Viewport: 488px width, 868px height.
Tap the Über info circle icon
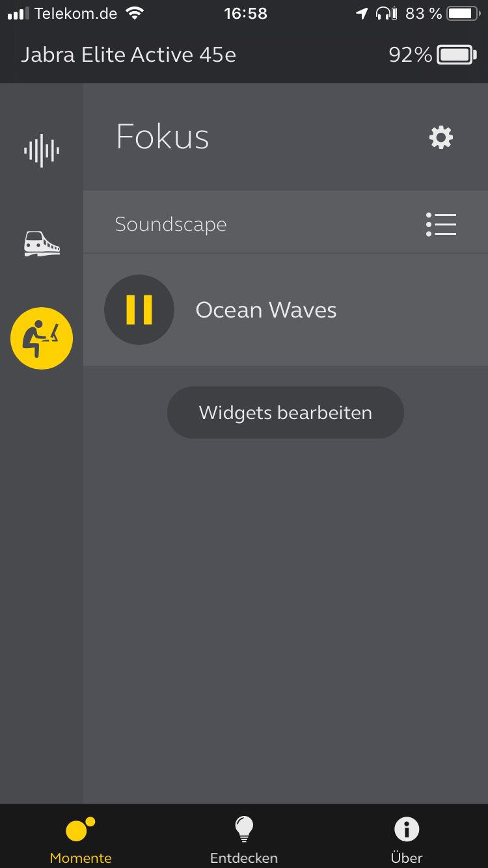pos(407,830)
